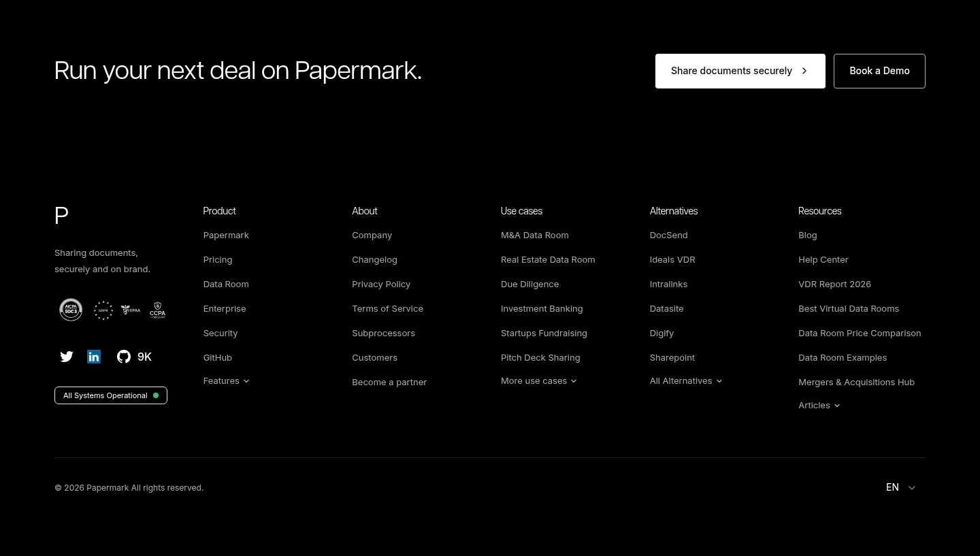Image resolution: width=980 pixels, height=556 pixels.
Task: Go to Due Diligence use case
Action: pyautogui.click(x=529, y=284)
